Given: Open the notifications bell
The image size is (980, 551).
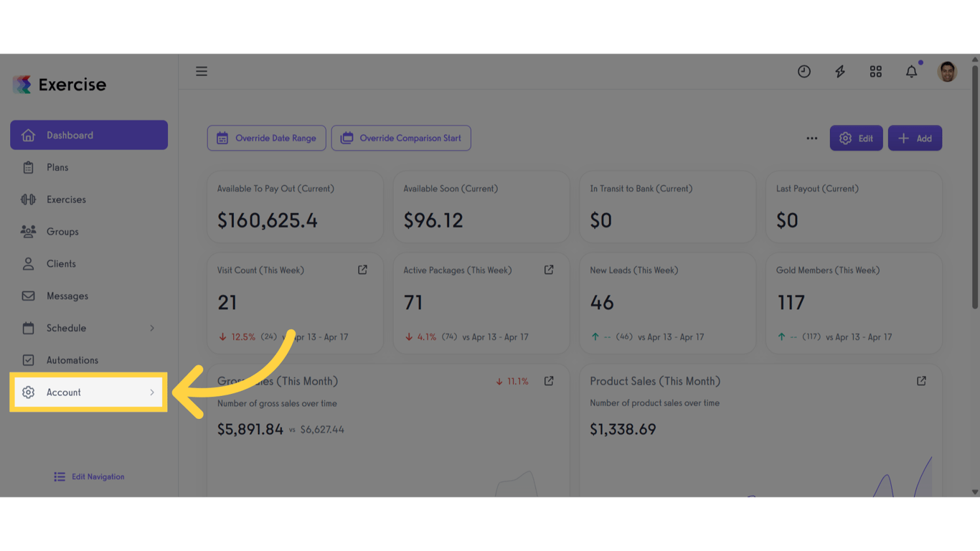Looking at the screenshot, I should pyautogui.click(x=911, y=71).
